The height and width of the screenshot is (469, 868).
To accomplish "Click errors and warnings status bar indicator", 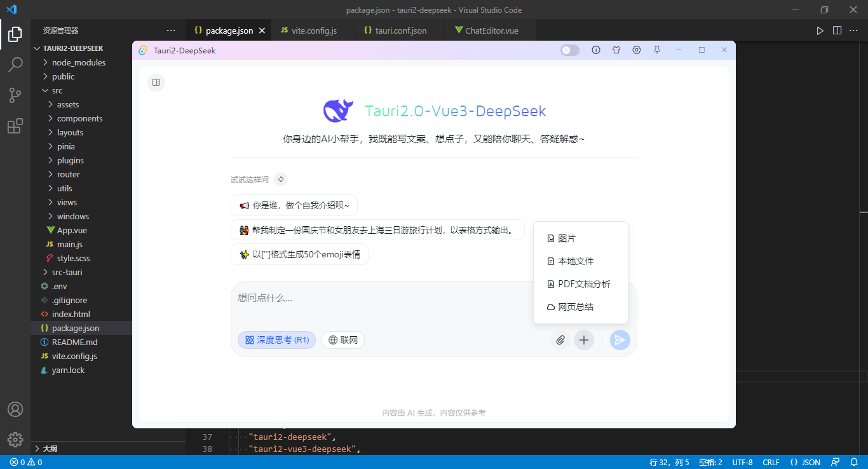I will (26, 462).
